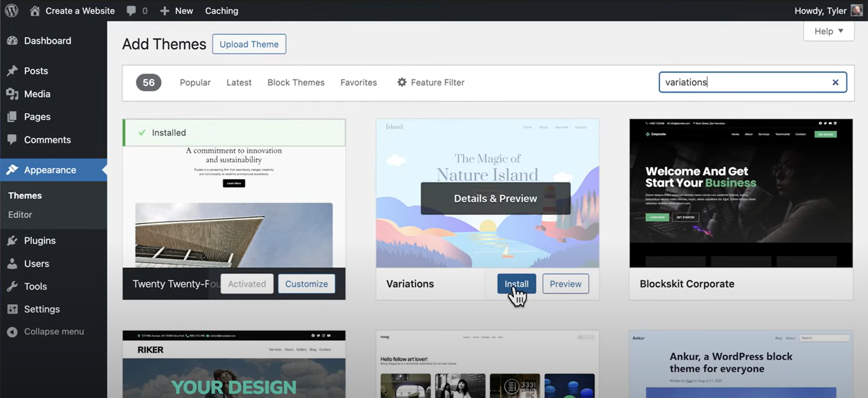Click the Tools wrench icon
The width and height of the screenshot is (868, 398).
(12, 286)
